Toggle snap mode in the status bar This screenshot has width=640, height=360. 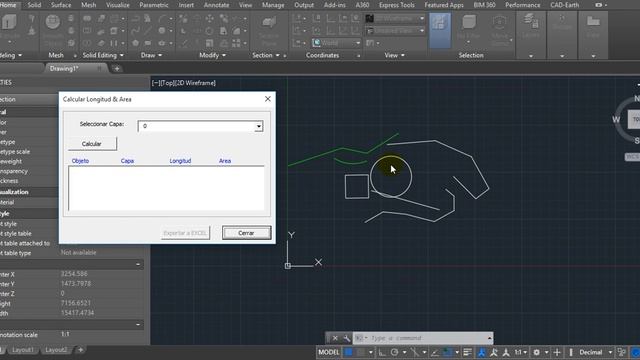[x=361, y=352]
